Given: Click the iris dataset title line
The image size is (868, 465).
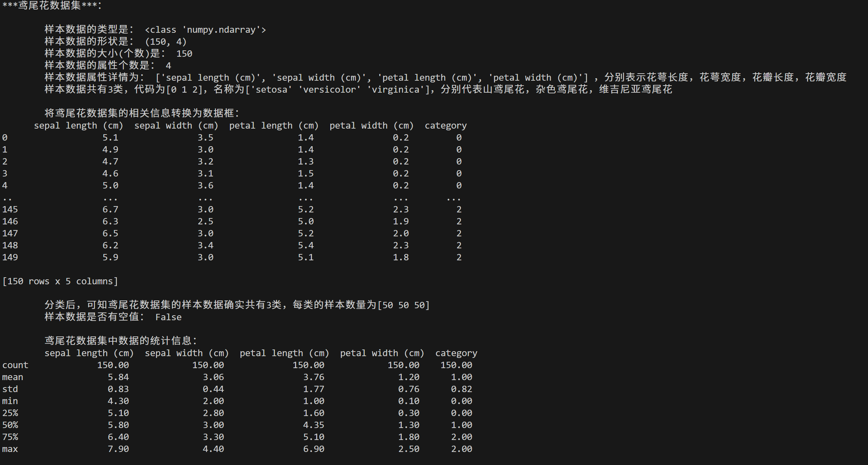Looking at the screenshot, I should point(52,6).
